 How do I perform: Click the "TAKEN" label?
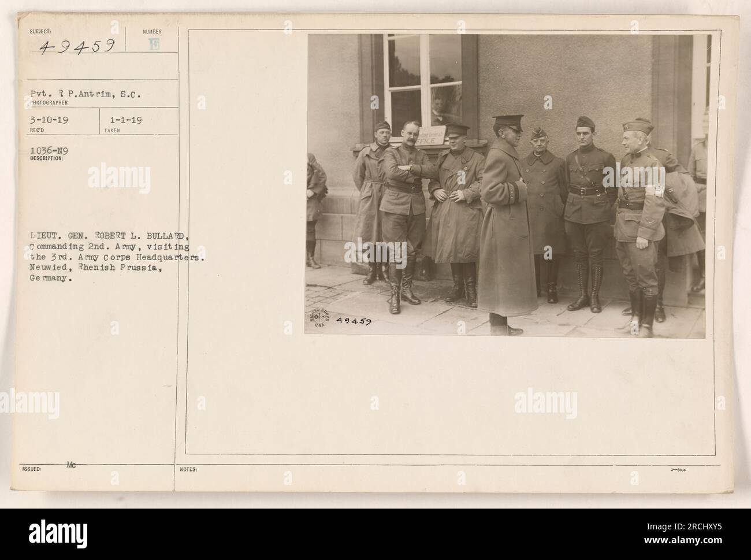113,131
